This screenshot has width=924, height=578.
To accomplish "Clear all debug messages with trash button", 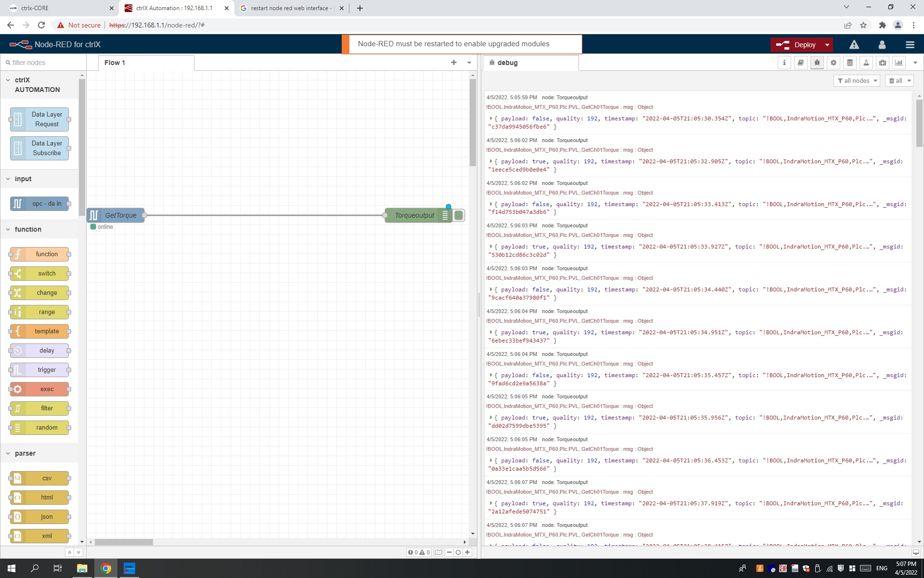I will (x=896, y=81).
